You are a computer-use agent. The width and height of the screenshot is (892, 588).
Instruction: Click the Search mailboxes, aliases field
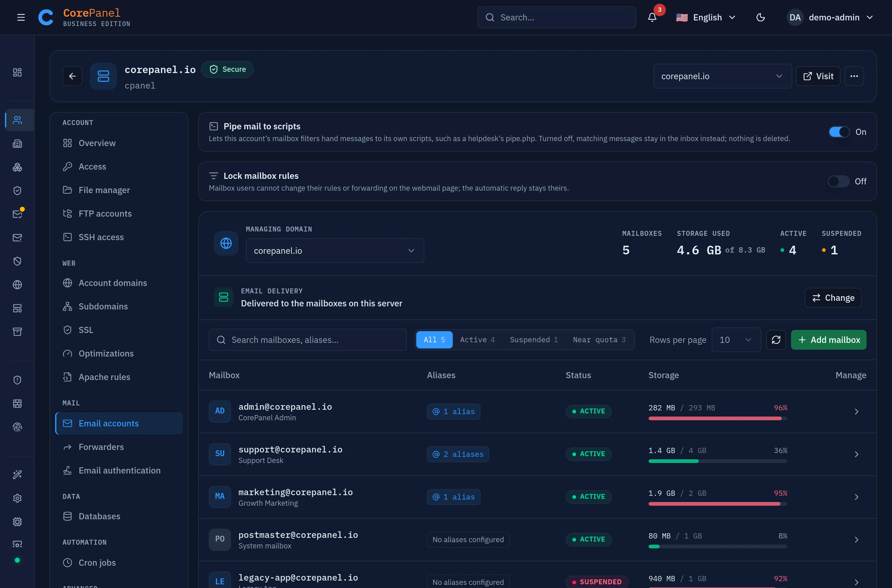click(x=307, y=340)
